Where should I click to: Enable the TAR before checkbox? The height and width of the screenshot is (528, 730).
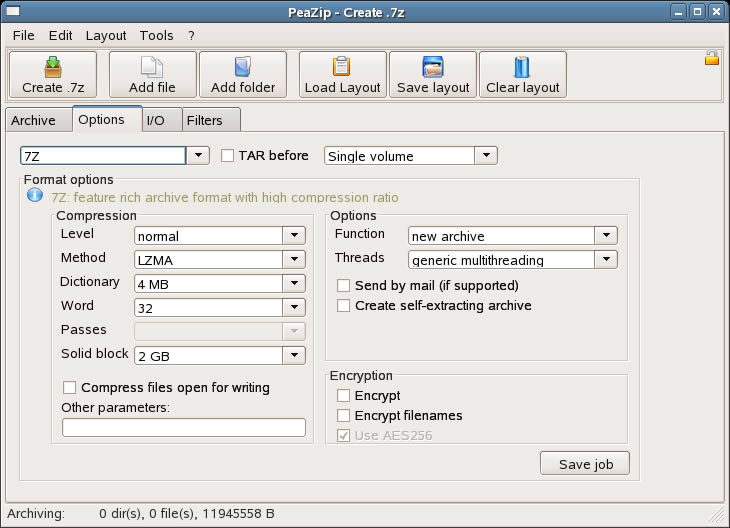point(227,156)
